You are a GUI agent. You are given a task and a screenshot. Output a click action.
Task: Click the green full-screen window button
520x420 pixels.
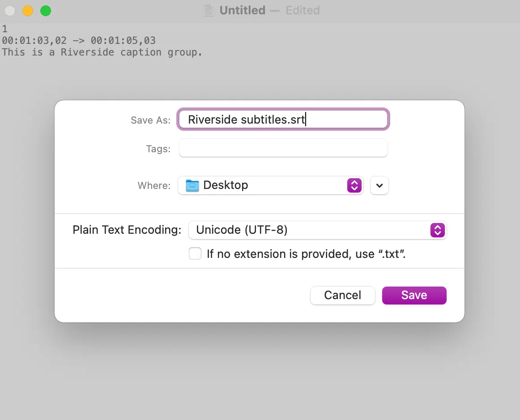pyautogui.click(x=46, y=11)
